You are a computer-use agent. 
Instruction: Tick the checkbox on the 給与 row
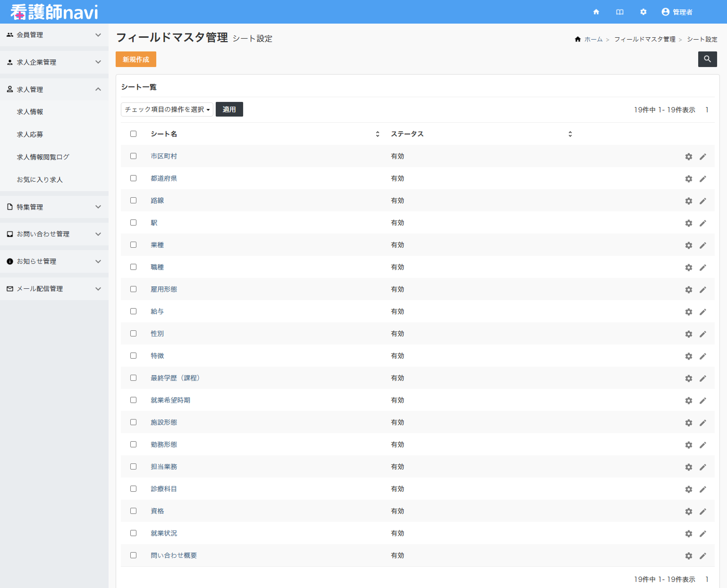point(133,311)
